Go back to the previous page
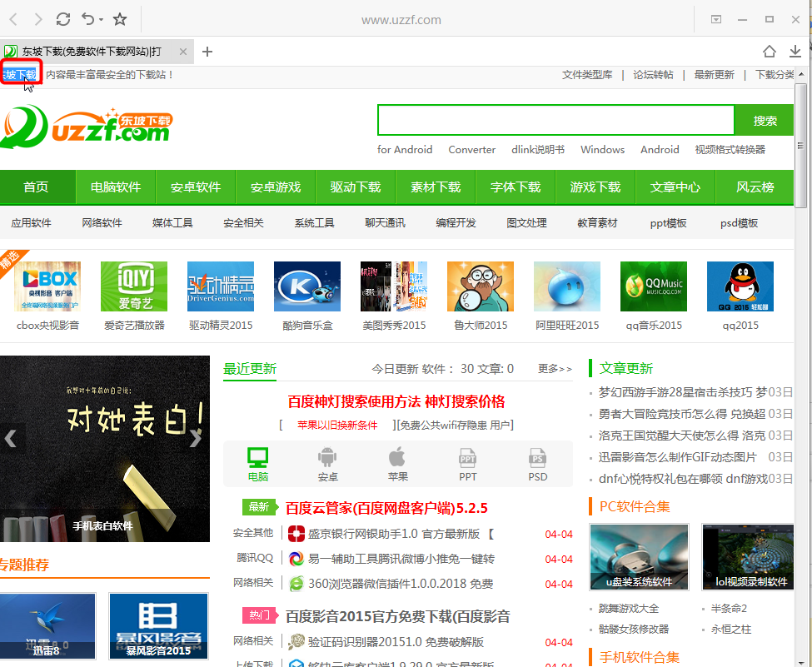 click(x=13, y=20)
